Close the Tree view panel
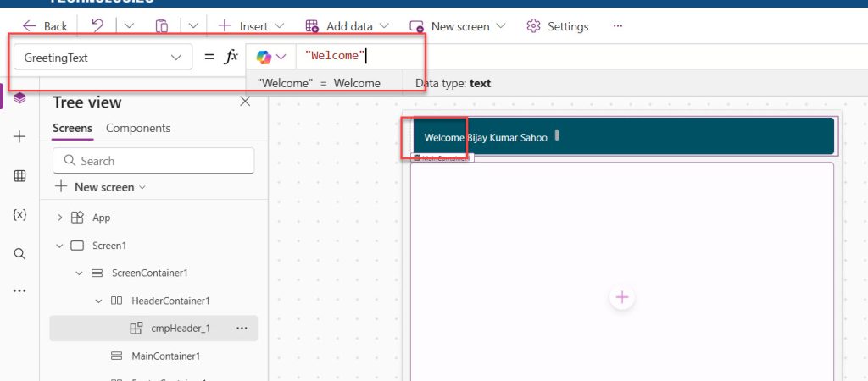This screenshot has height=381, width=868. [x=245, y=102]
